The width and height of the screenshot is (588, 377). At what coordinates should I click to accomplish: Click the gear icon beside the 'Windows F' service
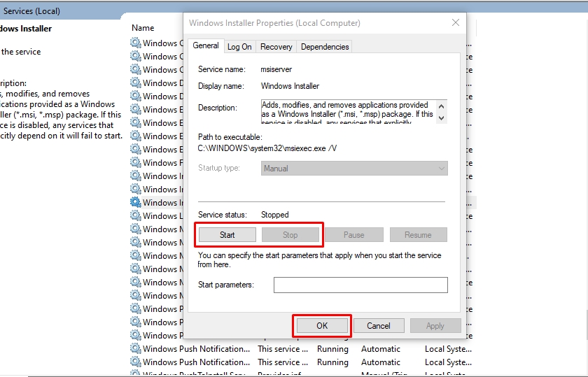point(135,163)
